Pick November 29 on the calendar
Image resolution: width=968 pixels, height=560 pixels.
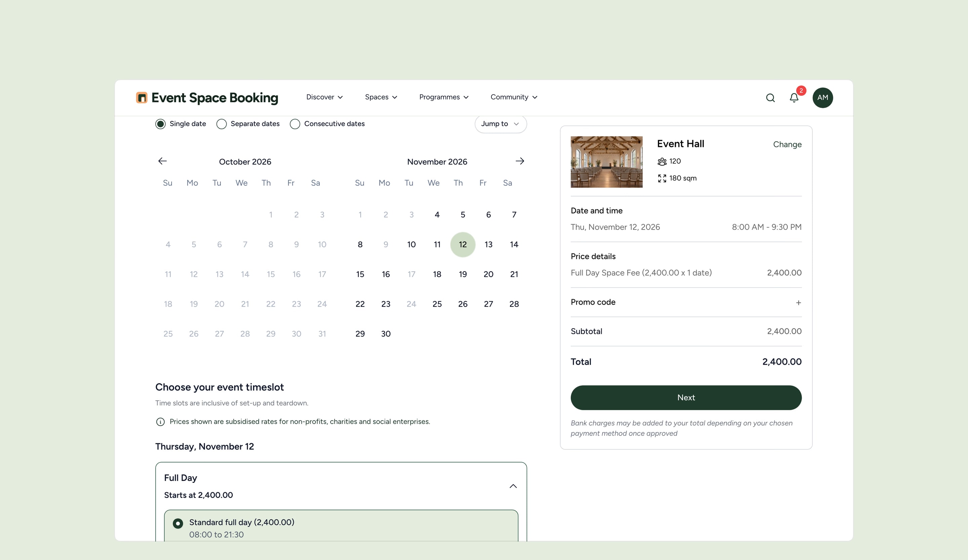pos(360,334)
